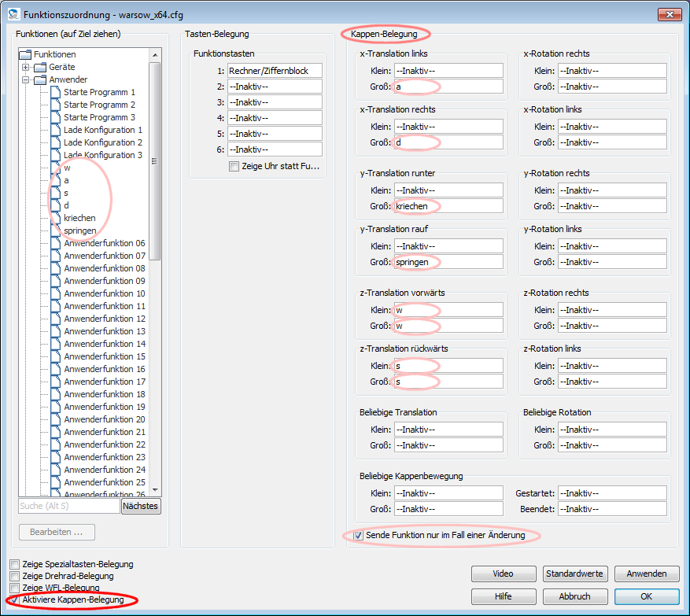This screenshot has height=616, width=690.
Task: Click the function list scroll down arrow
Action: (x=155, y=489)
